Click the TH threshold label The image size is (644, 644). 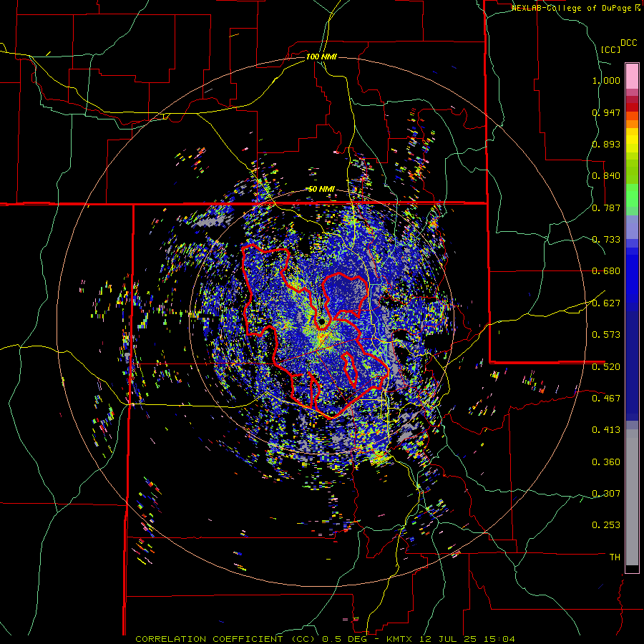[615, 557]
